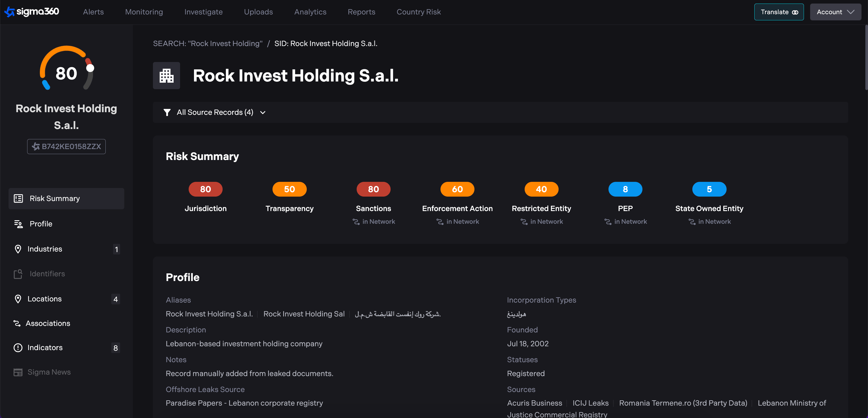Screen dimensions: 868x418
Task: Click the Profile sidebar icon
Action: (x=18, y=224)
